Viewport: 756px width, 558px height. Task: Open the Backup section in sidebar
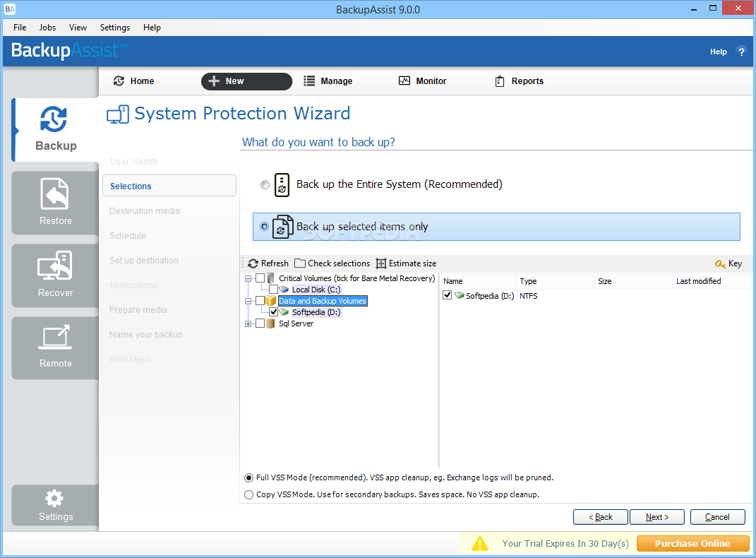tap(56, 129)
